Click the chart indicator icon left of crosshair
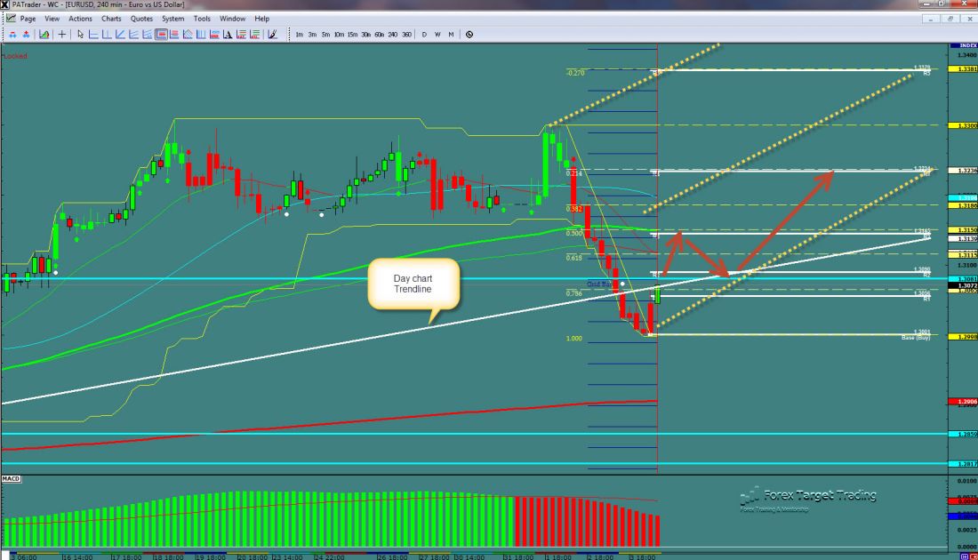 tap(44, 35)
